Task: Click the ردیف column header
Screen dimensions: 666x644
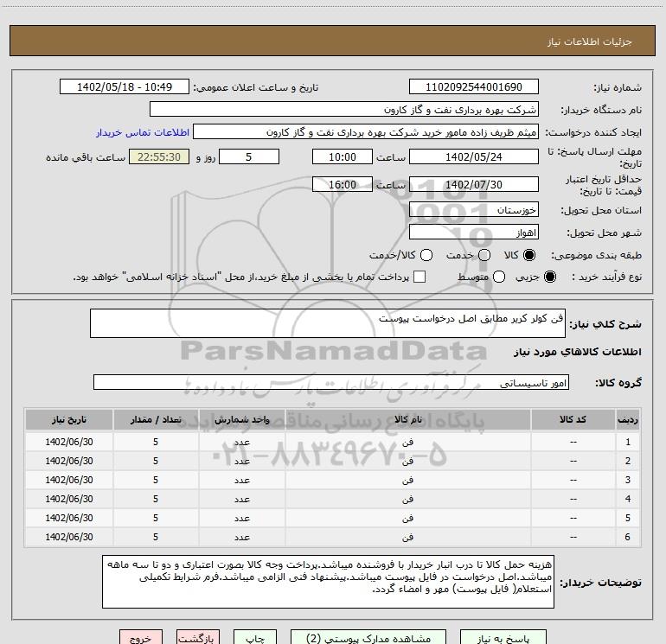Action: pos(628,419)
